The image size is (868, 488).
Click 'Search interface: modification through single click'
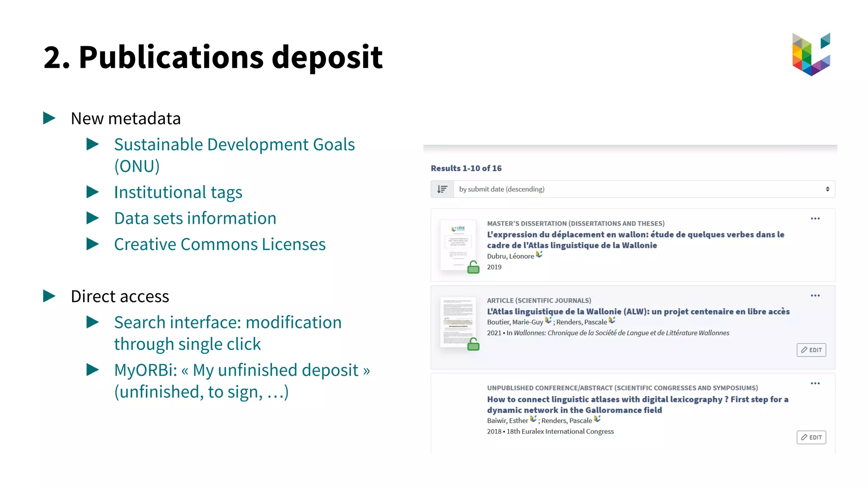click(228, 333)
